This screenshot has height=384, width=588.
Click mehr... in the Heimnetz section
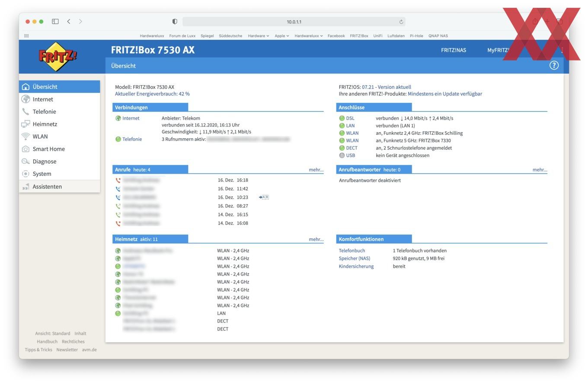(316, 239)
